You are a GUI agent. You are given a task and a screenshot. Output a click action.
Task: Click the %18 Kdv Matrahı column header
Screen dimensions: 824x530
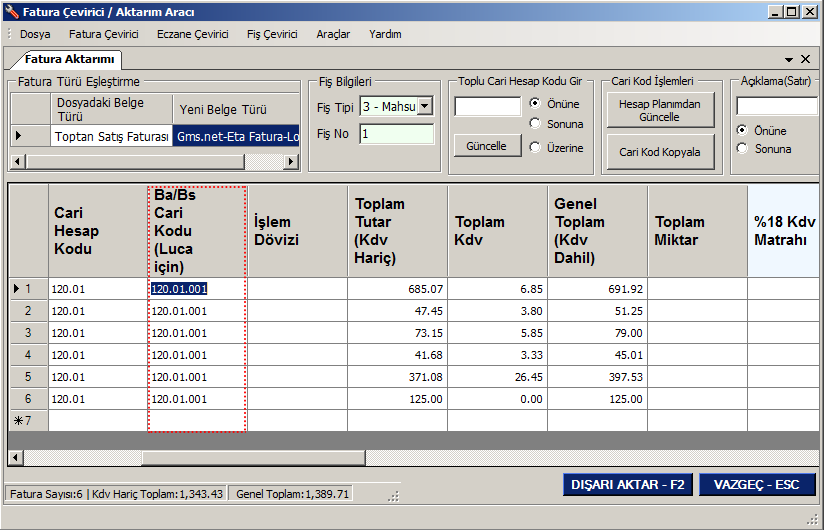click(783, 231)
